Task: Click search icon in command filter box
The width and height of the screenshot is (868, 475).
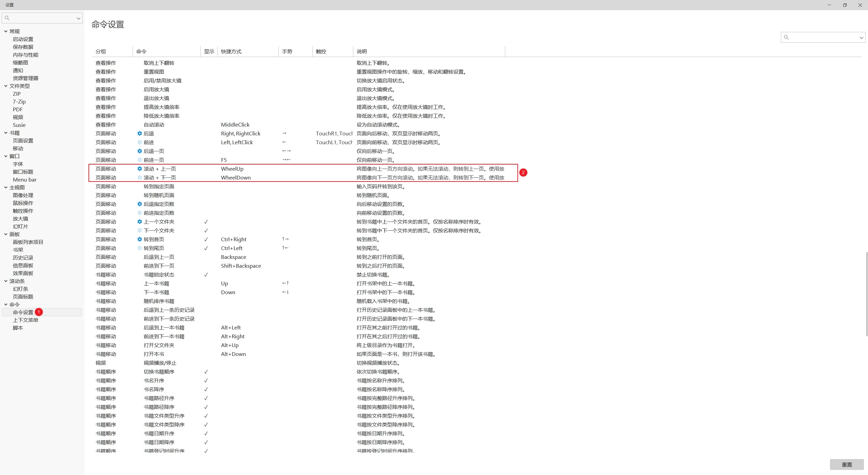Action: pyautogui.click(x=786, y=37)
